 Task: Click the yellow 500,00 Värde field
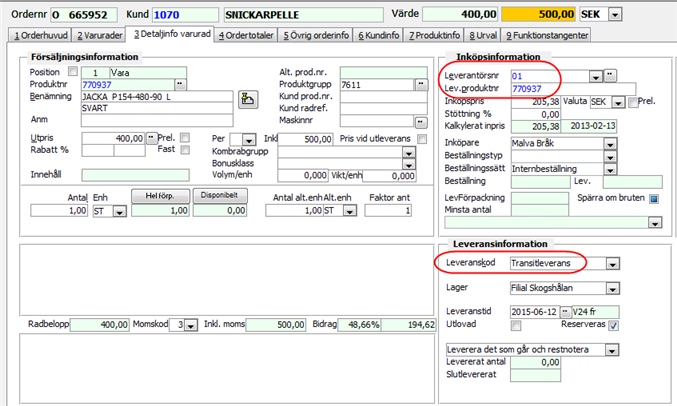click(538, 14)
